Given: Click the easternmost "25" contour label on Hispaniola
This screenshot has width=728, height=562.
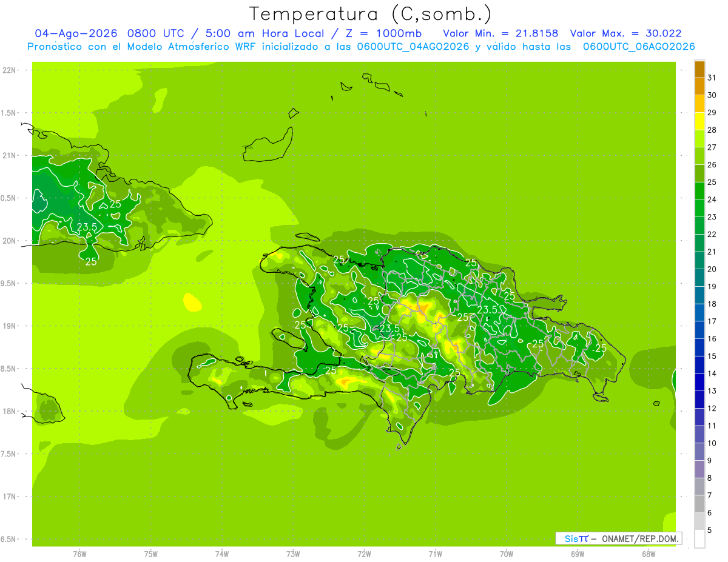Looking at the screenshot, I should pyautogui.click(x=601, y=348).
